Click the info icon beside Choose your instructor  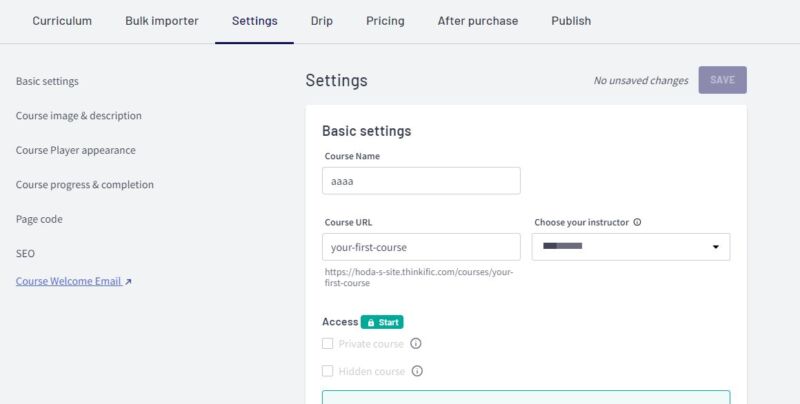[637, 222]
